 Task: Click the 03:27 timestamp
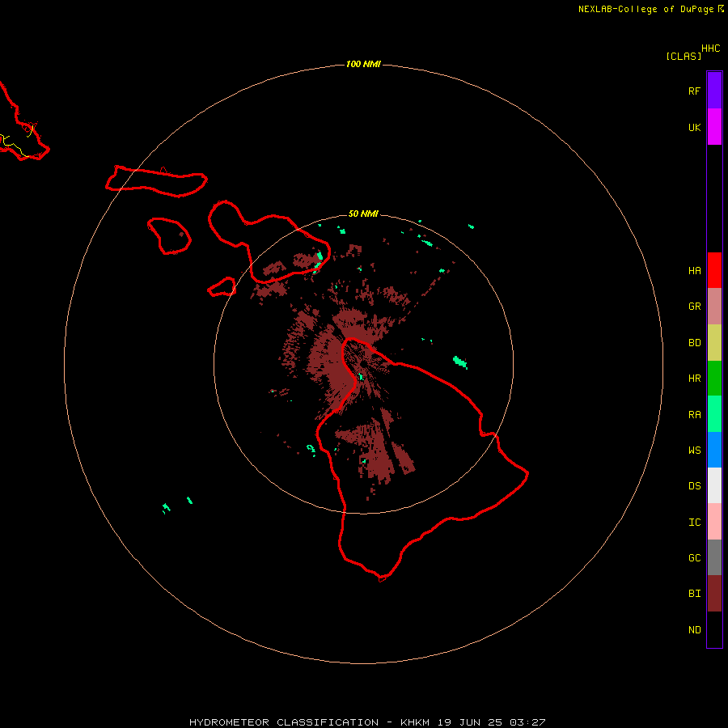coord(527,722)
